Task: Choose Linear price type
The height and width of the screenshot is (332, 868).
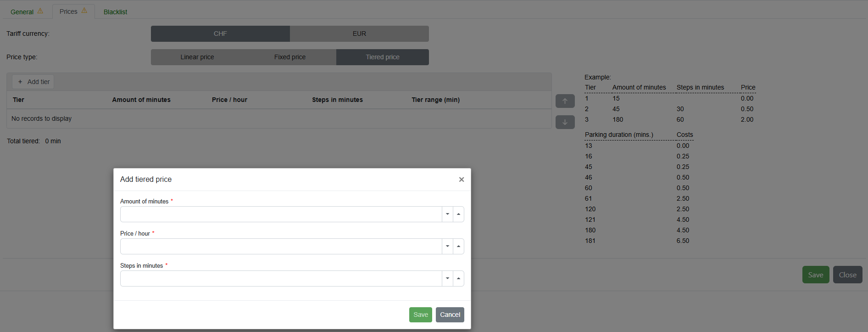Action: coord(197,57)
